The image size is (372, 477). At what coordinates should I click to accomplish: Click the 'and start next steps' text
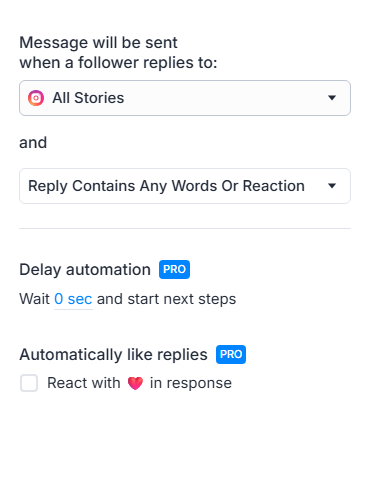click(166, 299)
